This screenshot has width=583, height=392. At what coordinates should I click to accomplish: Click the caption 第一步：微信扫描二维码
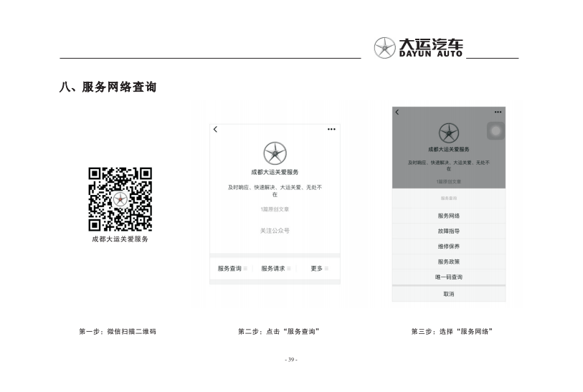[x=118, y=331]
